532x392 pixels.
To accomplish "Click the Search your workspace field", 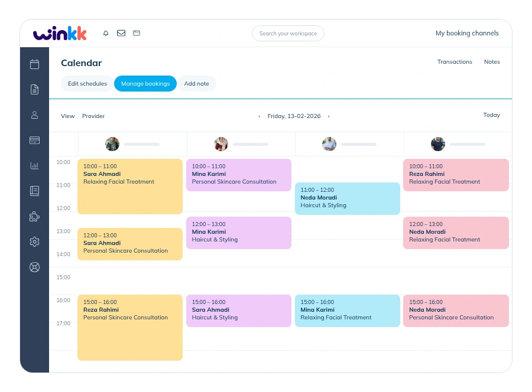I will [288, 34].
